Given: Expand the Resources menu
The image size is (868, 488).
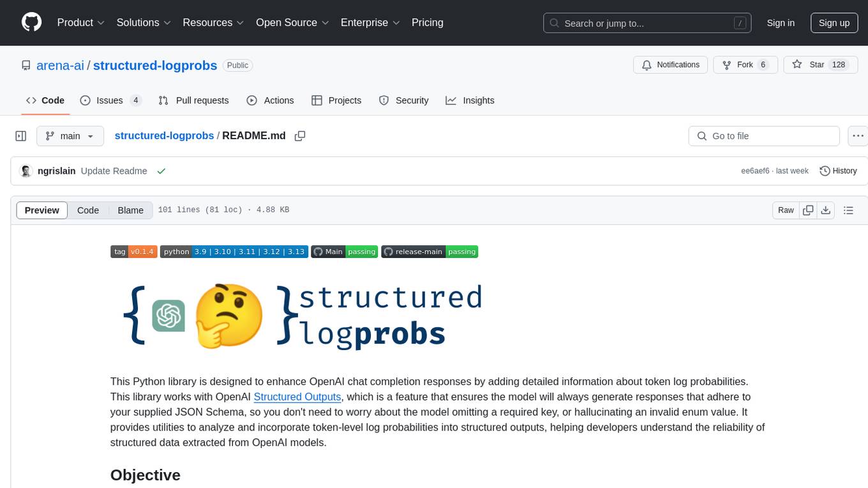Looking at the screenshot, I should tap(213, 22).
